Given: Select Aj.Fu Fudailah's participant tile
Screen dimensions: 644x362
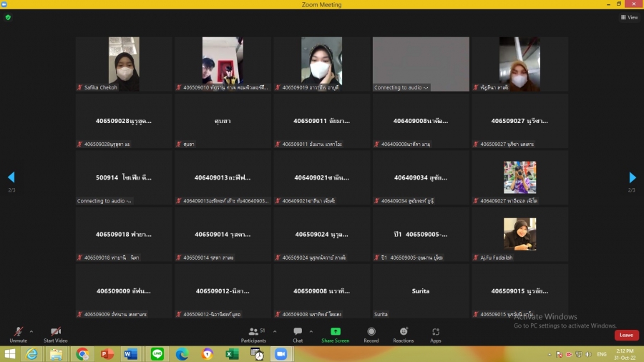Looking at the screenshot, I should (519, 234).
